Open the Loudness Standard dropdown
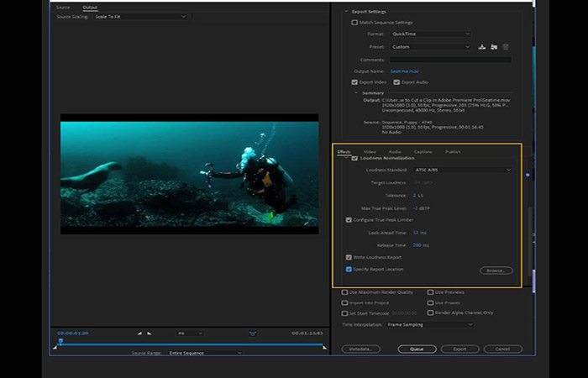Screen dimensions: 588x378 [x=462, y=170]
